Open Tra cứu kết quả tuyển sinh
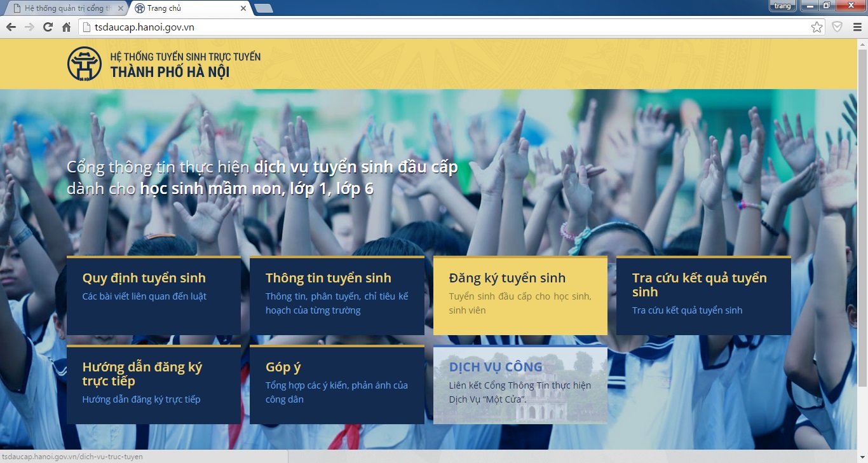 pyautogui.click(x=703, y=296)
